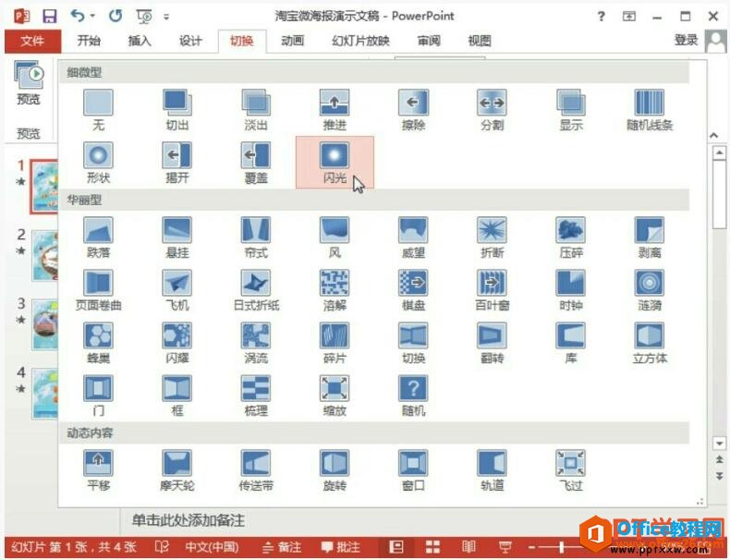Switch to the 插入 Insert tab
This screenshot has height=560, width=730.
[140, 41]
